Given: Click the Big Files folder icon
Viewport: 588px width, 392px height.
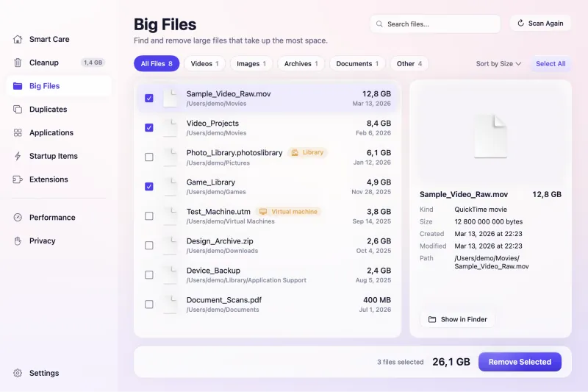Looking at the screenshot, I should 18,86.
